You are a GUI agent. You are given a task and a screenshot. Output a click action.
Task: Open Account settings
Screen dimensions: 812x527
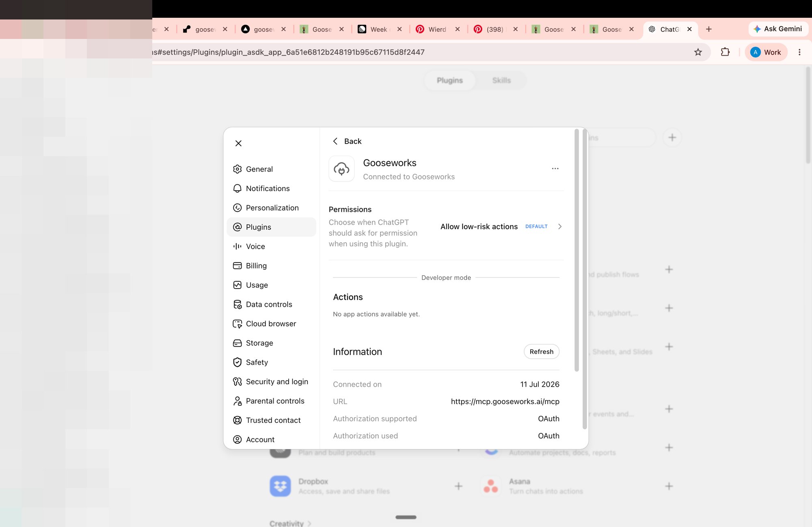point(271,440)
